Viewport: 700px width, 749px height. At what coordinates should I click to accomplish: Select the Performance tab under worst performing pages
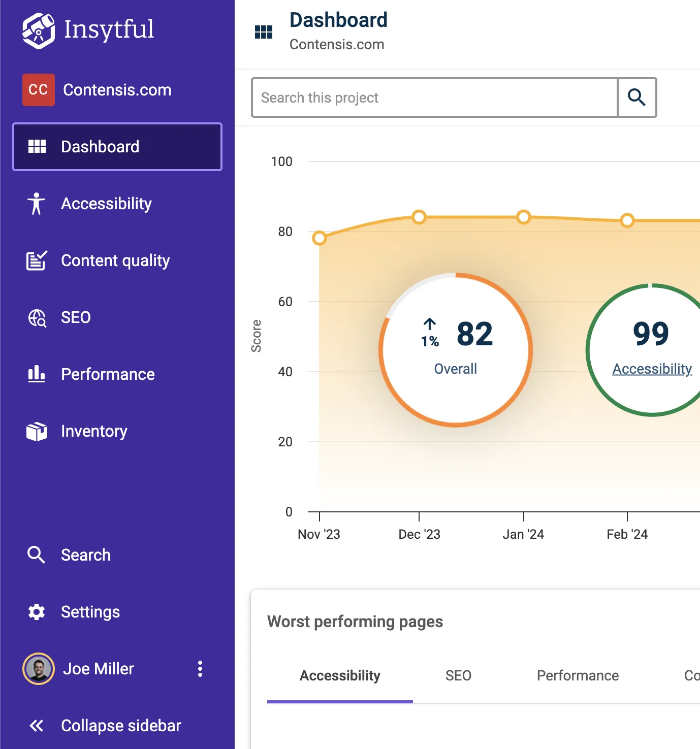(578, 676)
